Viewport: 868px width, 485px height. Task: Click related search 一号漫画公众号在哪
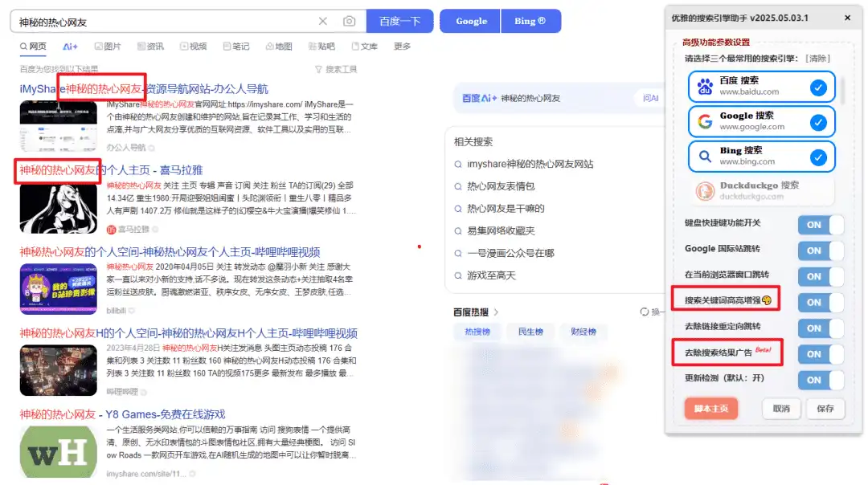click(510, 253)
